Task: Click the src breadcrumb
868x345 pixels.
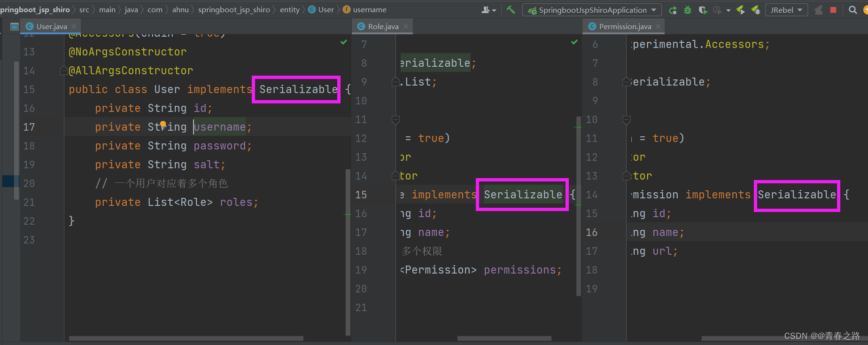Action: click(x=84, y=9)
